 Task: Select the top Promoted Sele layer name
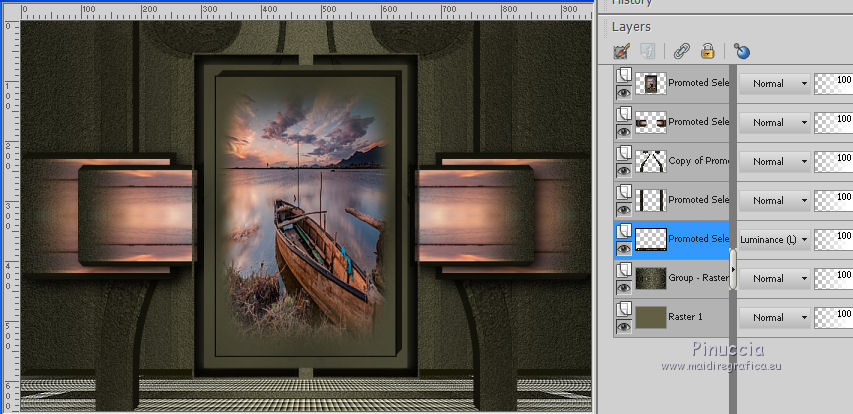pyautogui.click(x=699, y=83)
